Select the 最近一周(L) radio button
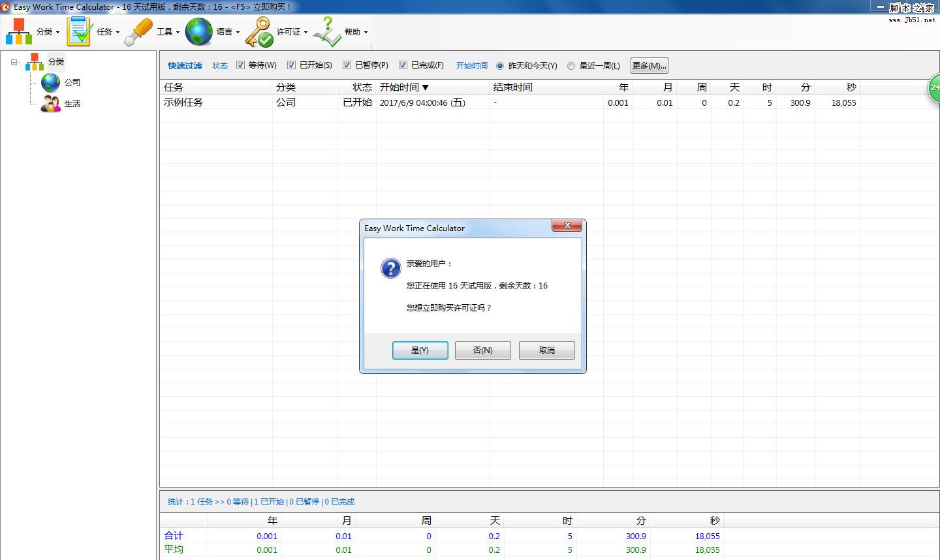 click(x=571, y=66)
